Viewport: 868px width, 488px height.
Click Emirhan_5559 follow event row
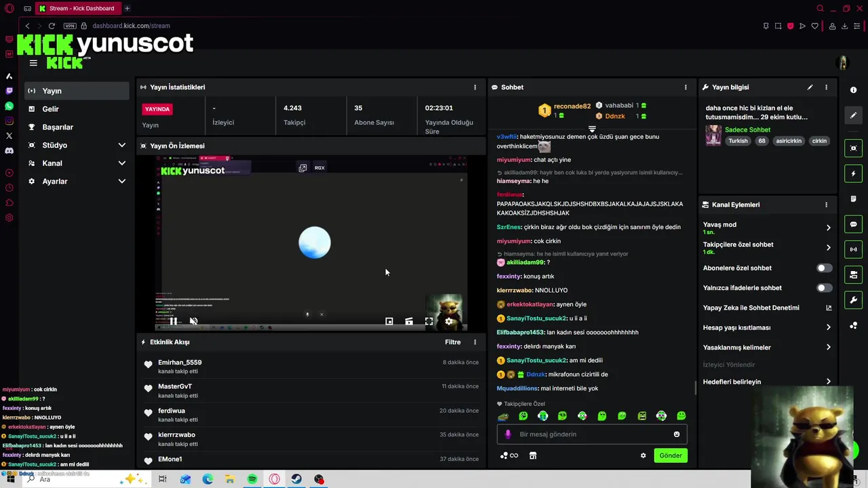pos(310,367)
